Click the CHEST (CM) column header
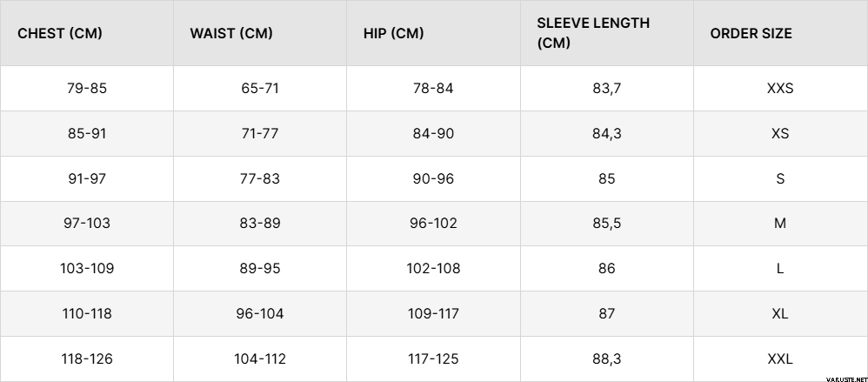This screenshot has height=382, width=868. pyautogui.click(x=60, y=34)
